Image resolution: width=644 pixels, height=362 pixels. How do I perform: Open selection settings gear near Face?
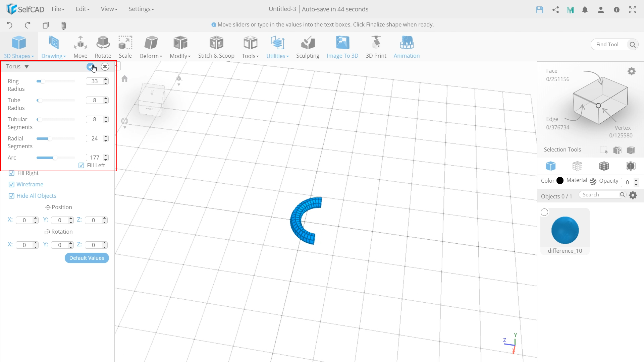coord(632,71)
